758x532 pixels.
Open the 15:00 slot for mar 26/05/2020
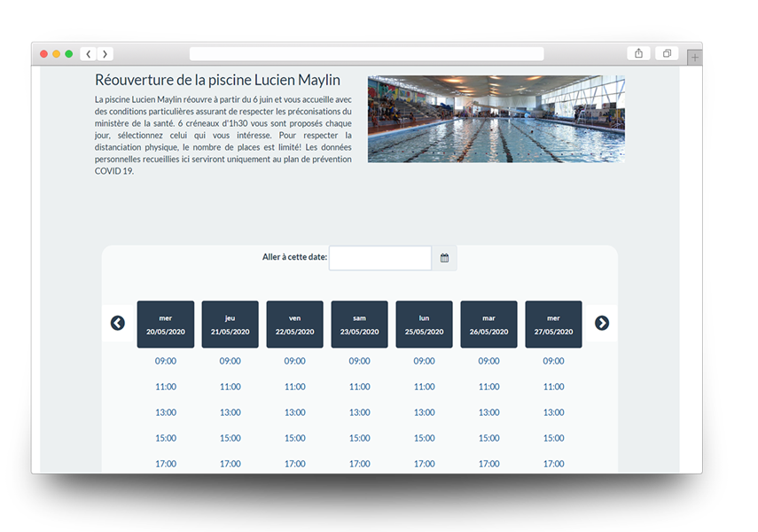click(x=488, y=438)
